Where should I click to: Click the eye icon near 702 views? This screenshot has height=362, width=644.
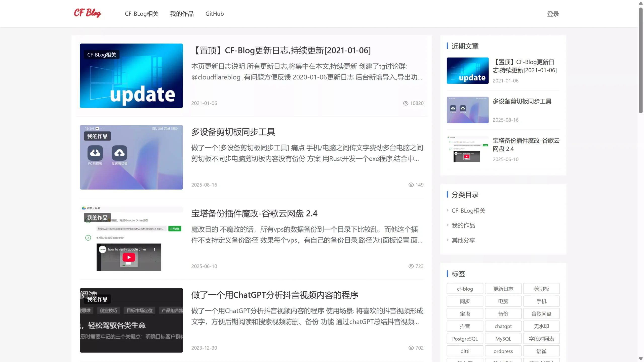(411, 348)
